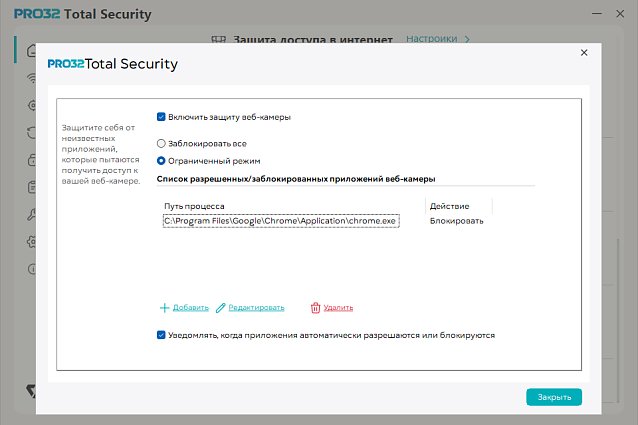
Task: Click the wrench tools sidebar icon
Action: [31, 214]
